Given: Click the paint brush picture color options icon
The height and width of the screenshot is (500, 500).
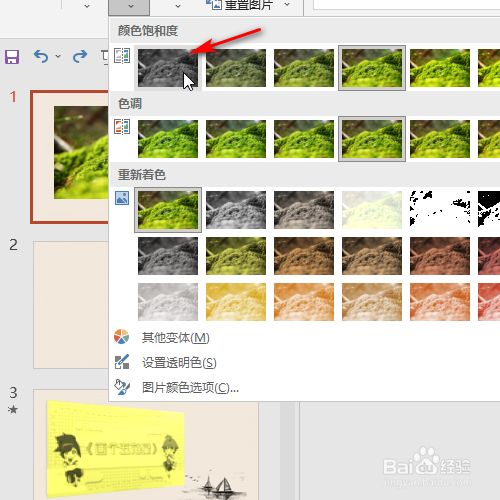Looking at the screenshot, I should coord(122,387).
